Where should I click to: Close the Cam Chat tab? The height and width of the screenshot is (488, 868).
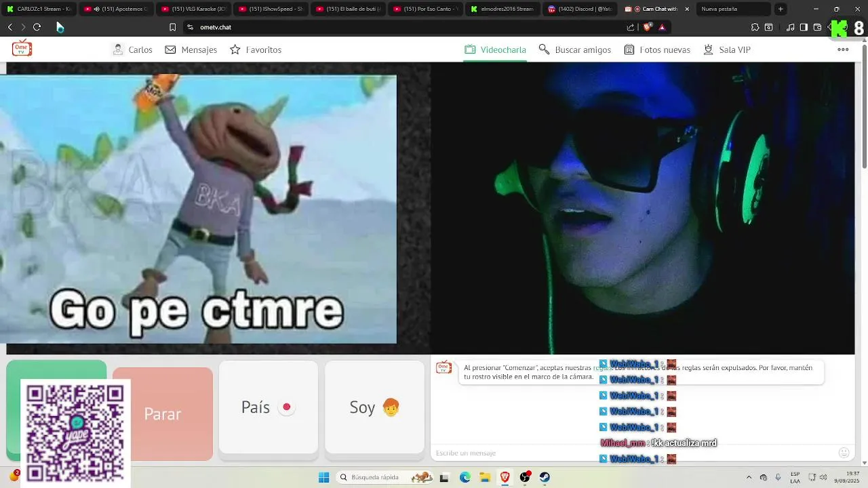coord(687,9)
